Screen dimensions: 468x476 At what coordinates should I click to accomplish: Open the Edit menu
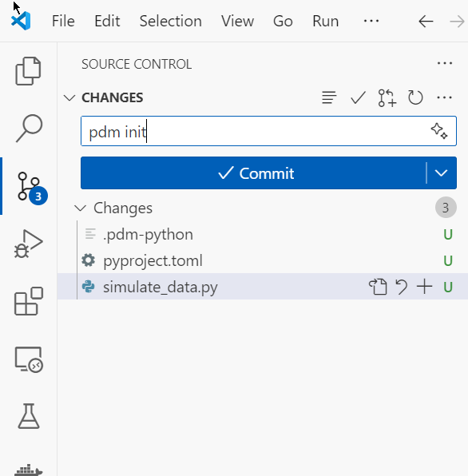tap(107, 22)
